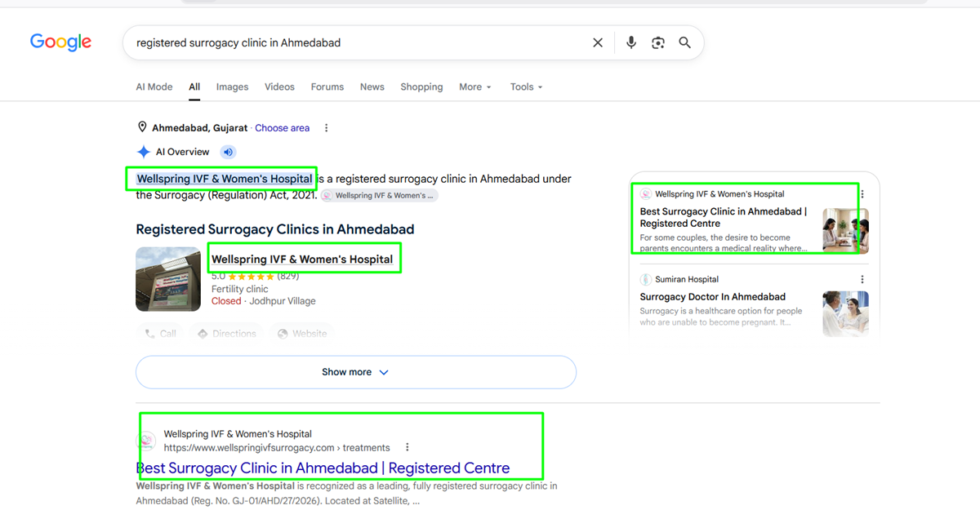The width and height of the screenshot is (980, 510).
Task: Switch to AI Mode tab
Action: point(154,87)
